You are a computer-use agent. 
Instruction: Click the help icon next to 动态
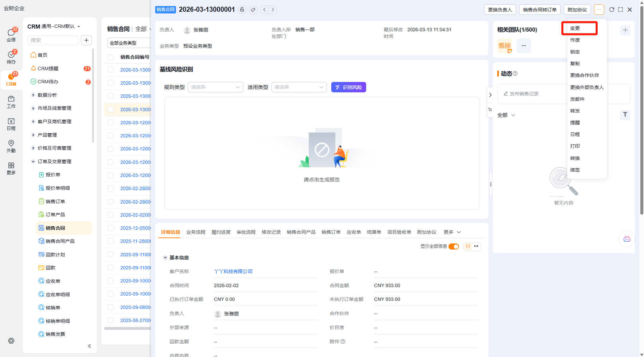(x=515, y=74)
